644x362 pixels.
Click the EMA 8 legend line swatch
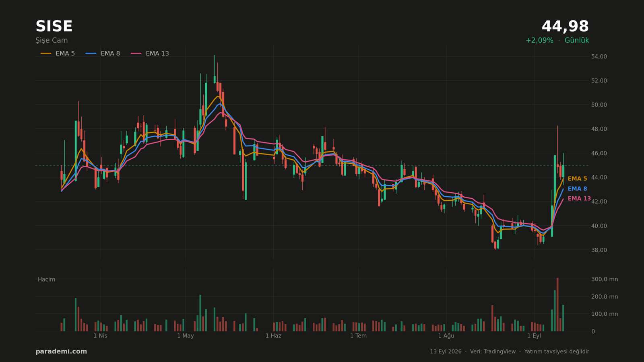coord(91,53)
